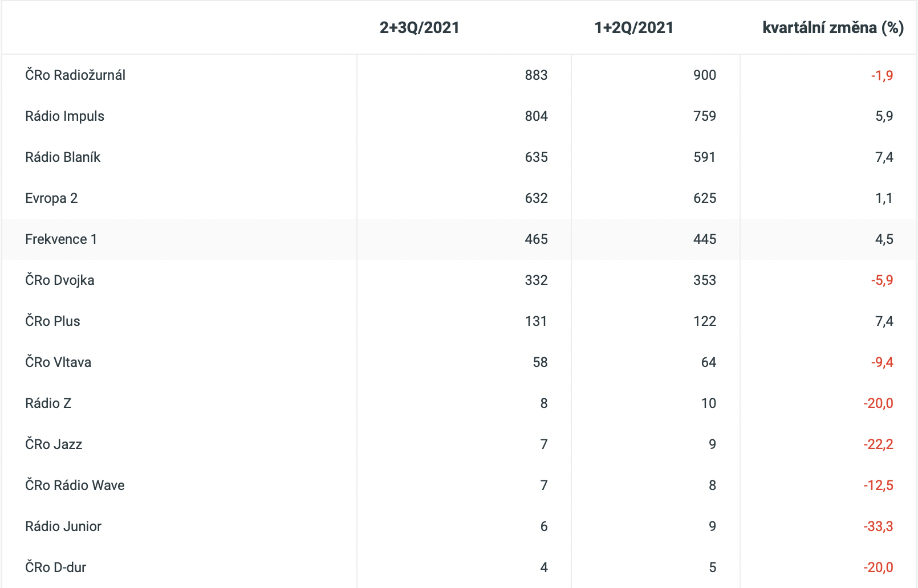This screenshot has width=918, height=588.
Task: Click the red -22,2 value for ČRo Jazz
Action: tap(878, 444)
